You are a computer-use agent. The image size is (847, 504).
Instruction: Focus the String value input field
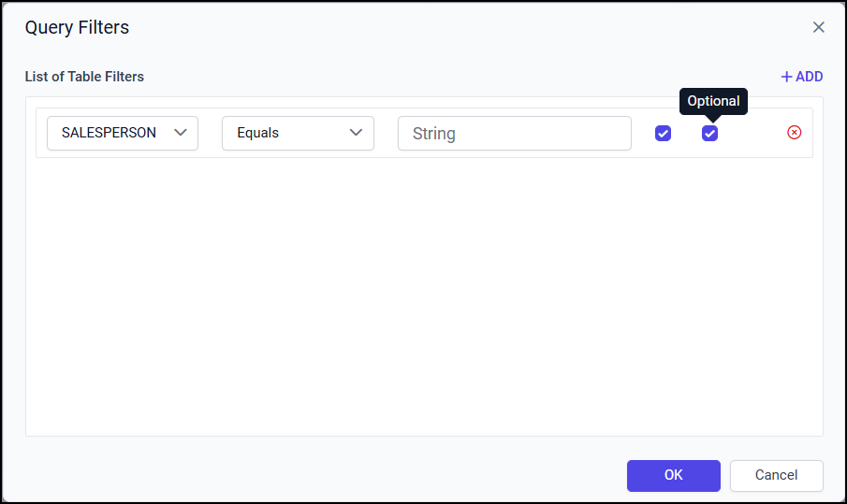515,133
